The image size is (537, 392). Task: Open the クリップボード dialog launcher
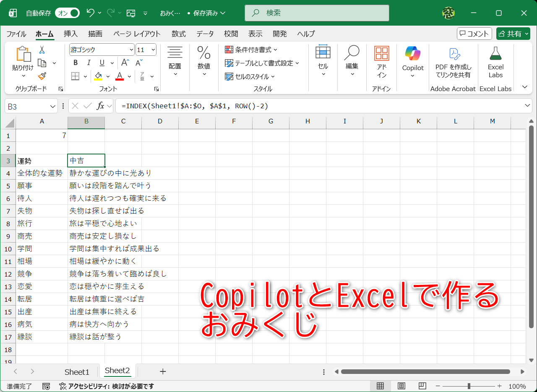[61, 89]
